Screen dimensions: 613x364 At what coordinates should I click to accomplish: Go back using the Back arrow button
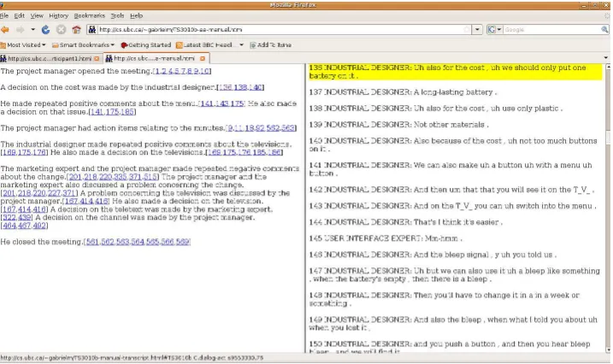[x=5, y=30]
